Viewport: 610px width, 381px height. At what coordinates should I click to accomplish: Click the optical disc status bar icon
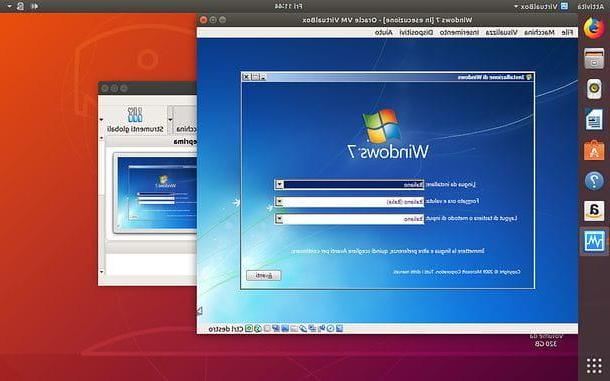[x=331, y=328]
